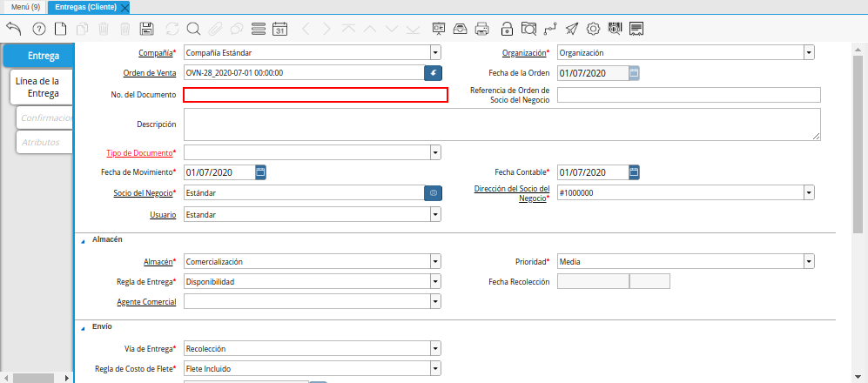Viewport: 868px width, 383px height.
Task: Click the paper plane requests icon
Action: (572, 29)
